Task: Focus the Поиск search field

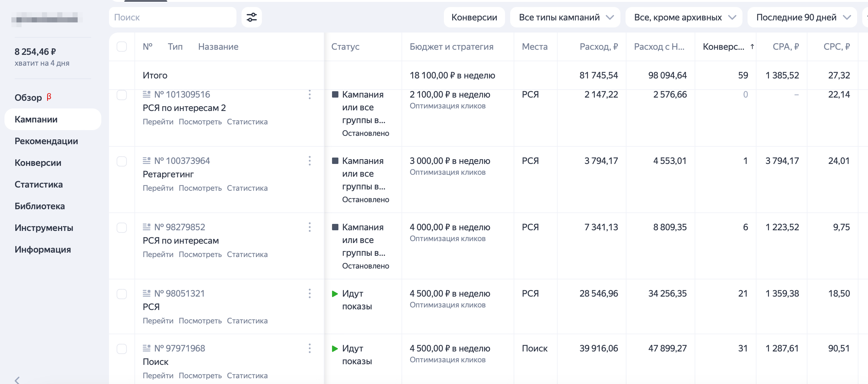Action: pos(172,17)
